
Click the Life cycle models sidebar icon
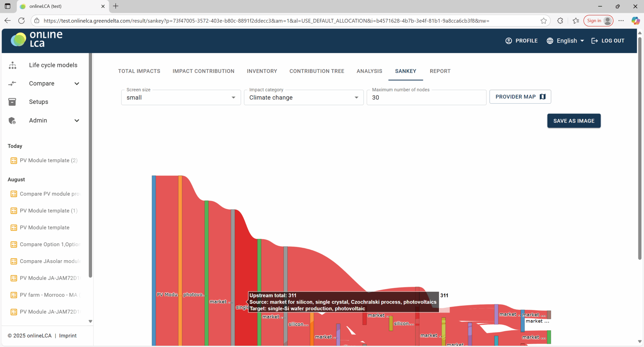pos(13,65)
